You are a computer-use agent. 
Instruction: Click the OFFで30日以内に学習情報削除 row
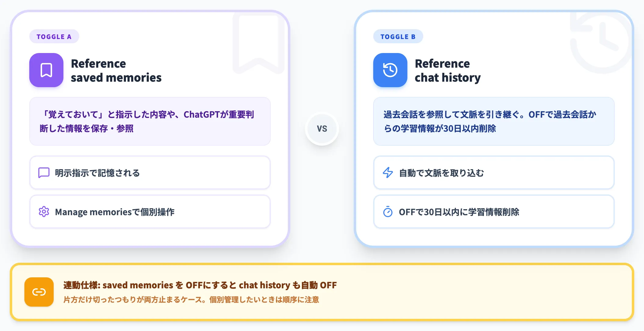coord(494,212)
